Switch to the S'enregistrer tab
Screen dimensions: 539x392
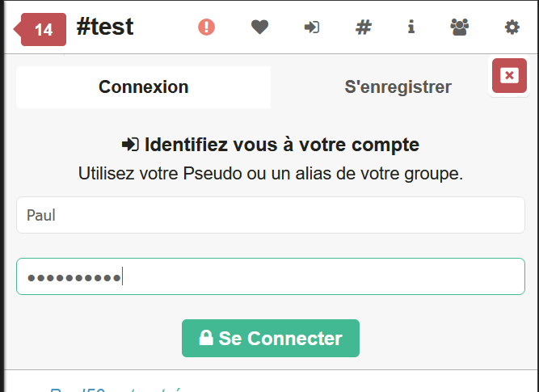pyautogui.click(x=398, y=87)
